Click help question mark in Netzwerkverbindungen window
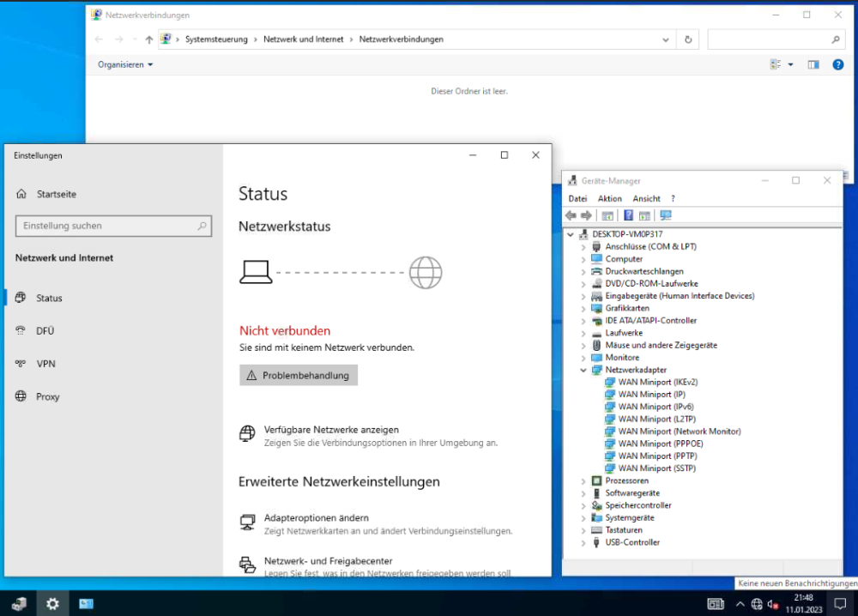858x616 pixels. [837, 64]
